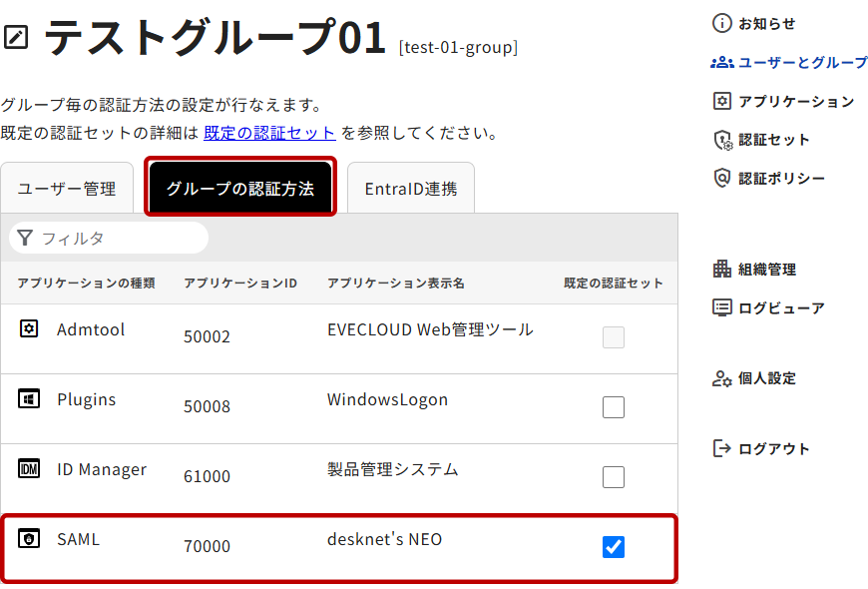Switch to the ユーザー管理 tab
The height and width of the screenshot is (589, 868).
67,188
